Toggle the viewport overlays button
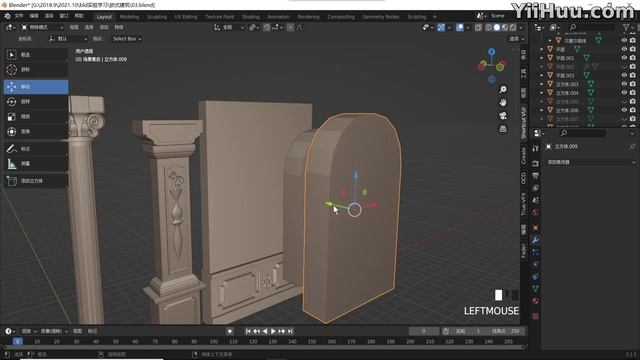This screenshot has width=640, height=360. coord(460,27)
